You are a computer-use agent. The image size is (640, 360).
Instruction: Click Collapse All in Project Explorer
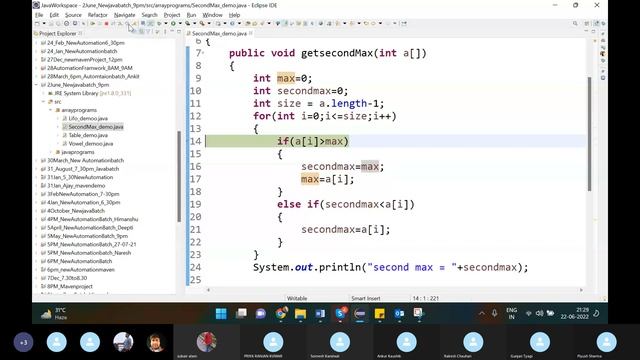(135, 32)
